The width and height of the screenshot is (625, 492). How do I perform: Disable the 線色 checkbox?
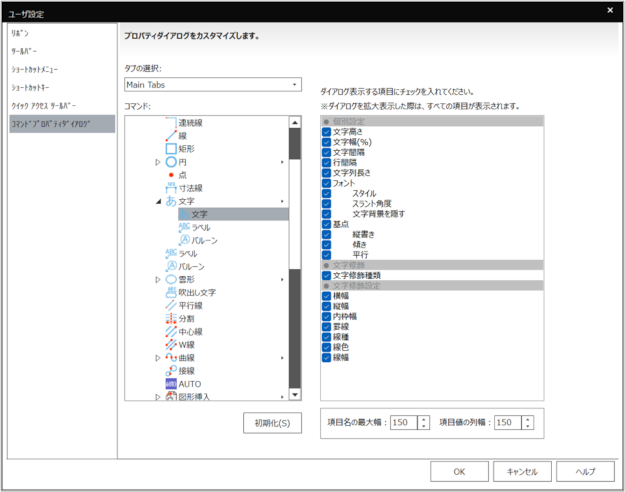pos(326,346)
